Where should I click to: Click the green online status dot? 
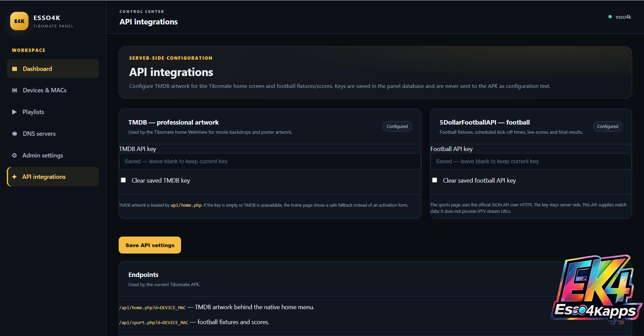[610, 17]
